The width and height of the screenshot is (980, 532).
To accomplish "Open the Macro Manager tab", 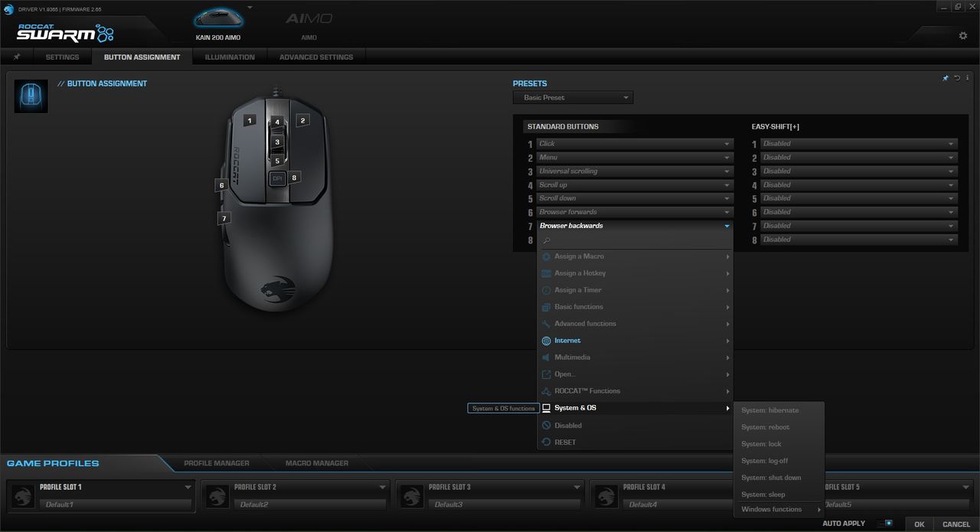I will pyautogui.click(x=317, y=463).
